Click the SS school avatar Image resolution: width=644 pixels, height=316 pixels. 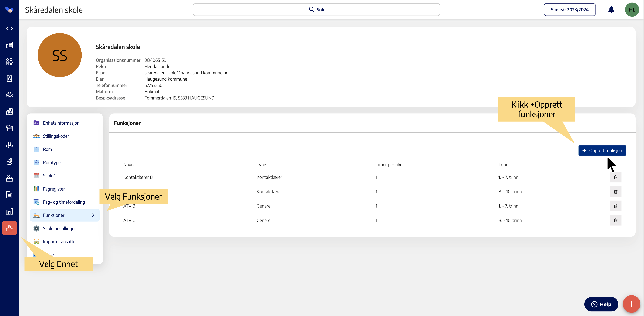[x=60, y=55]
